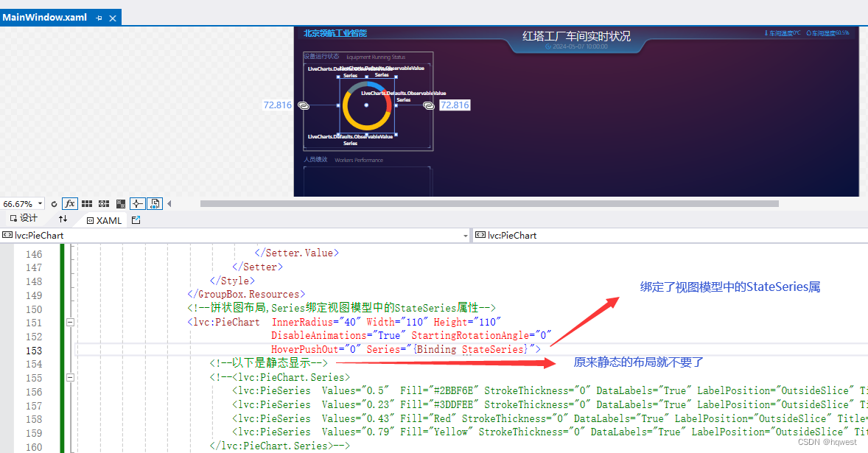This screenshot has width=868, height=453.
Task: Click the 红塔工厂车间实时状况 title in designer
Action: [576, 36]
